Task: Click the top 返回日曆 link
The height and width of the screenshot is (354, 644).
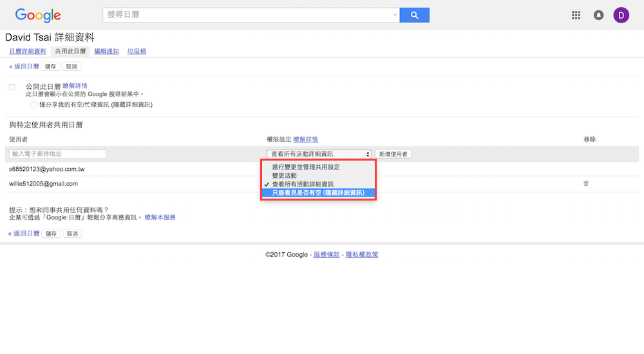Action: 24,66
